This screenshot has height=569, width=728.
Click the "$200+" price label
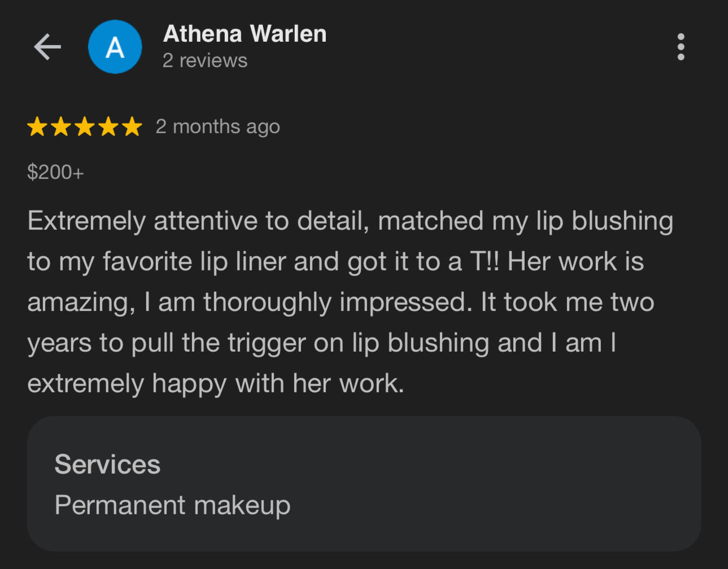55,171
